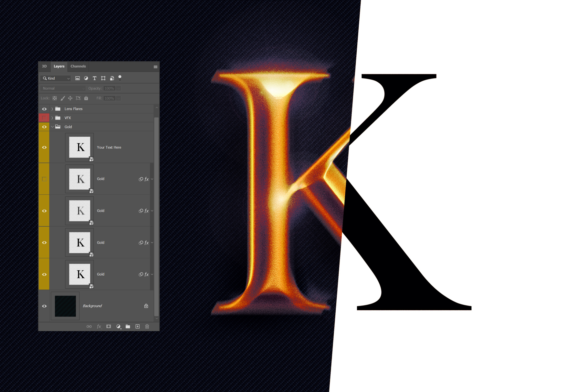Hide the third Gold layer

(44, 242)
